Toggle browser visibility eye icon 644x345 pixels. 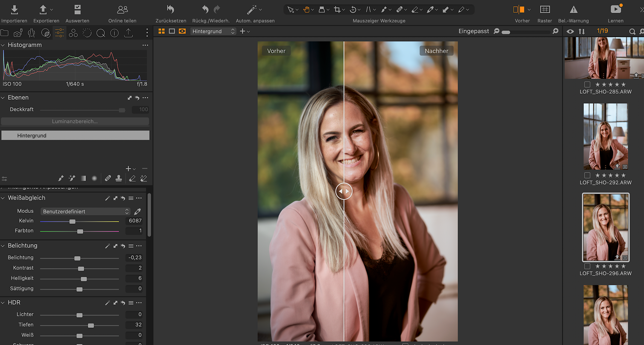click(570, 31)
